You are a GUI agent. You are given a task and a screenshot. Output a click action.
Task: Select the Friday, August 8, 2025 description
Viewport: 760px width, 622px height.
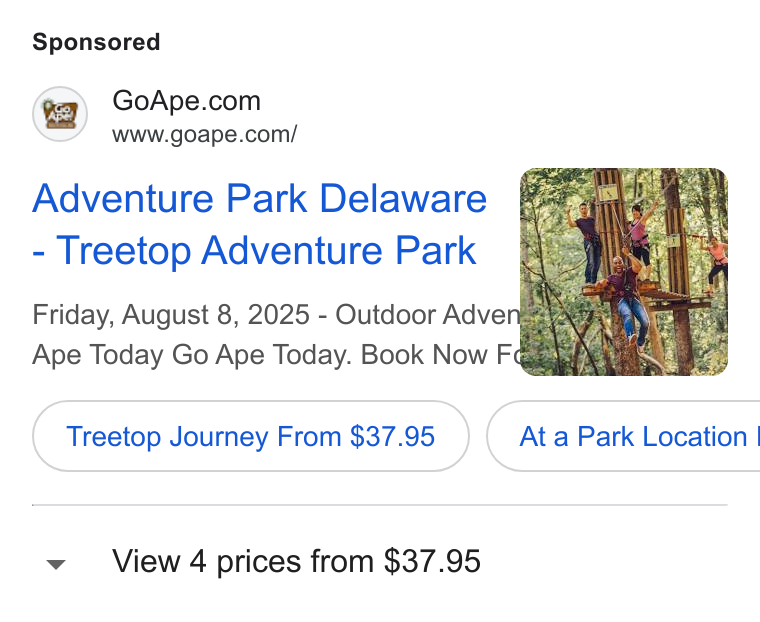click(x=171, y=315)
